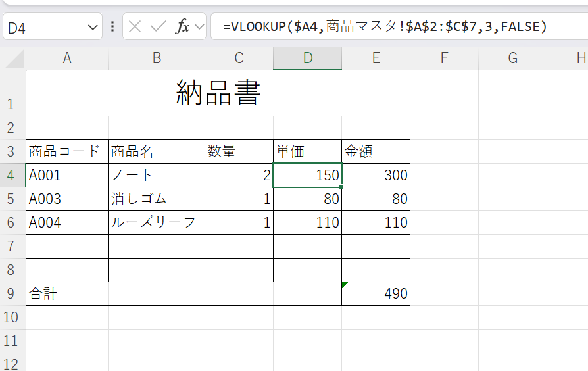The width and height of the screenshot is (588, 371).
Task: Select total cell showing 490
Action: [376, 293]
